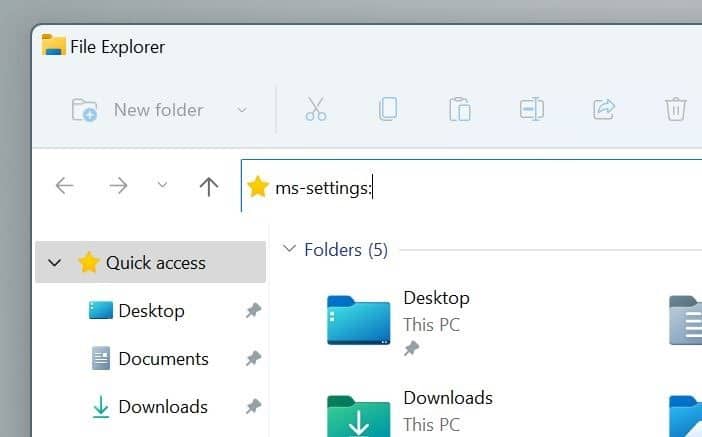Viewport: 702px width, 437px height.
Task: Click the pin icon beside sidebar Documents
Action: pos(253,359)
